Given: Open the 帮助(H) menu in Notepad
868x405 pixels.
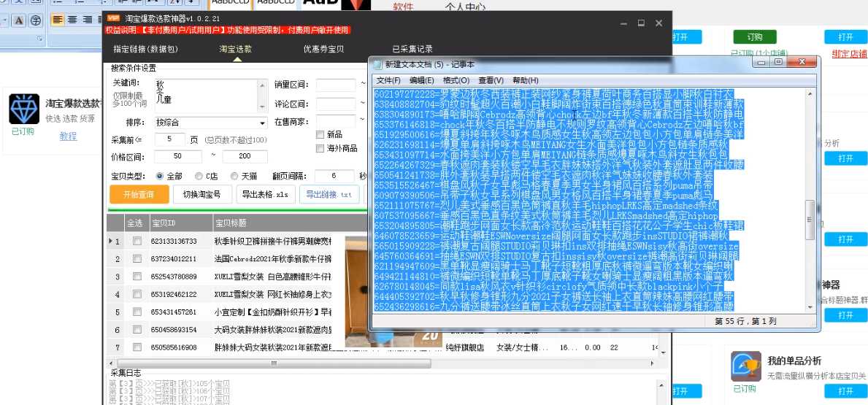Looking at the screenshot, I should [x=525, y=80].
